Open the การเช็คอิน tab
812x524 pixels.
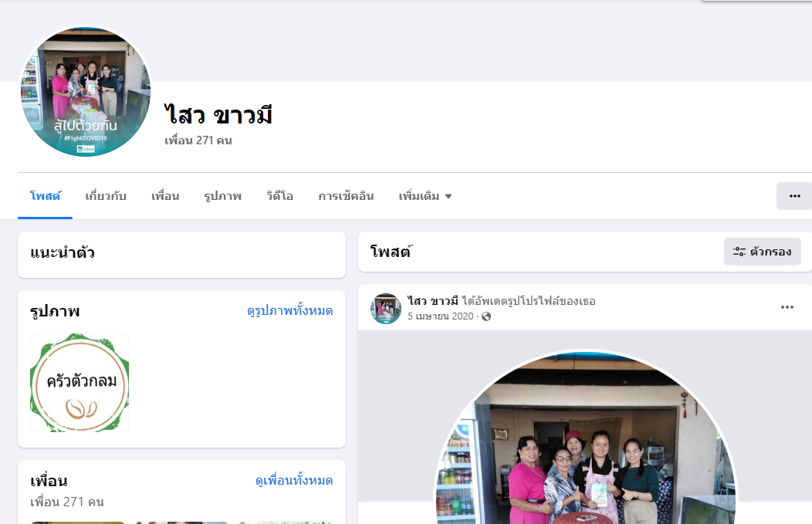(346, 196)
